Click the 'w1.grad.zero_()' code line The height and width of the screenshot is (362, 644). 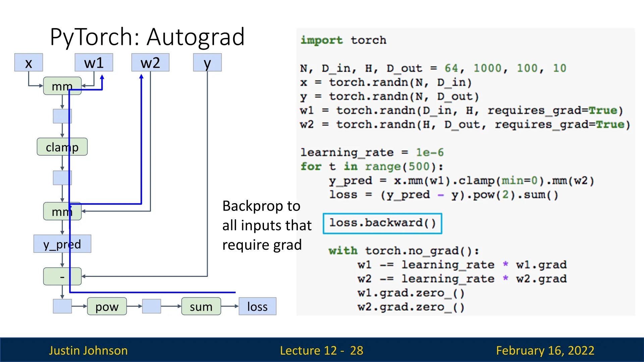411,293
